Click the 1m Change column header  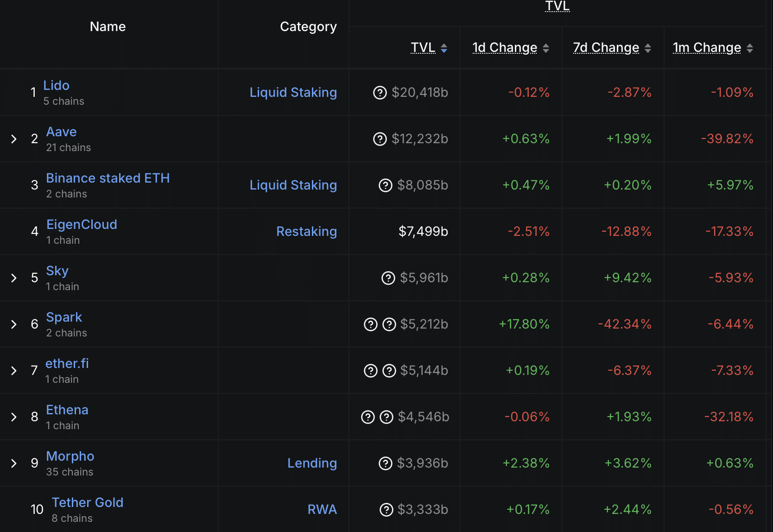pyautogui.click(x=707, y=48)
